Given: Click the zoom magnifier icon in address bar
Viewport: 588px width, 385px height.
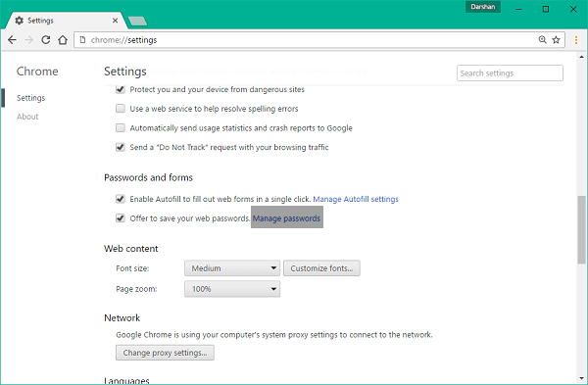Looking at the screenshot, I should [x=542, y=40].
